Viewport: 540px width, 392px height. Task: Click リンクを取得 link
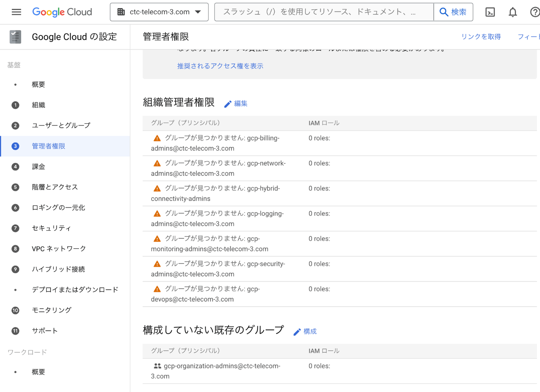pos(481,37)
